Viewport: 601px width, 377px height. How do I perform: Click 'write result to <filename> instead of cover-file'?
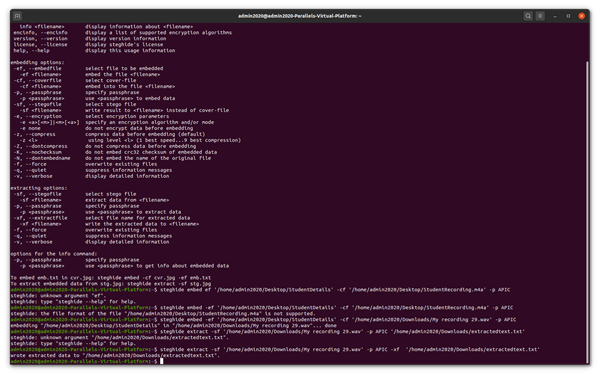click(x=157, y=110)
